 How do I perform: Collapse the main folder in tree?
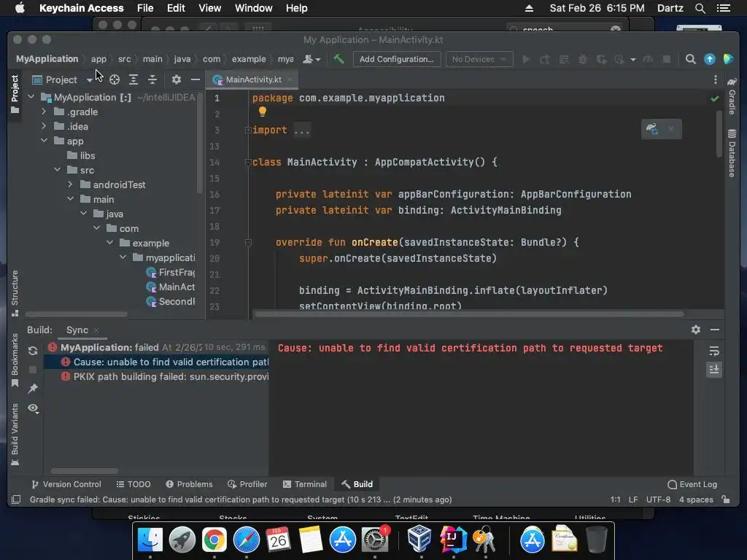pyautogui.click(x=70, y=199)
